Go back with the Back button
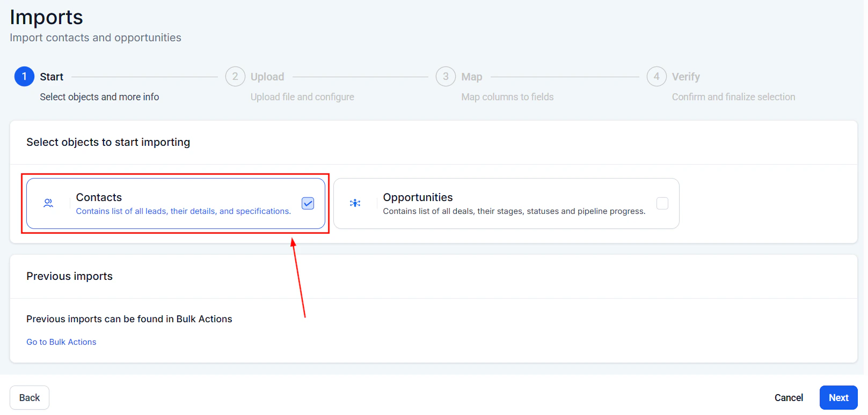 pos(30,398)
